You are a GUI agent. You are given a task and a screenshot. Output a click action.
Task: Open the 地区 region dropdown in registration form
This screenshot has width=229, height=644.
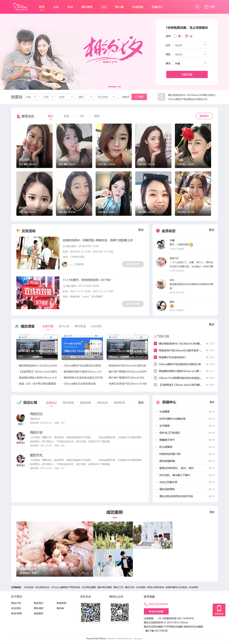click(190, 54)
